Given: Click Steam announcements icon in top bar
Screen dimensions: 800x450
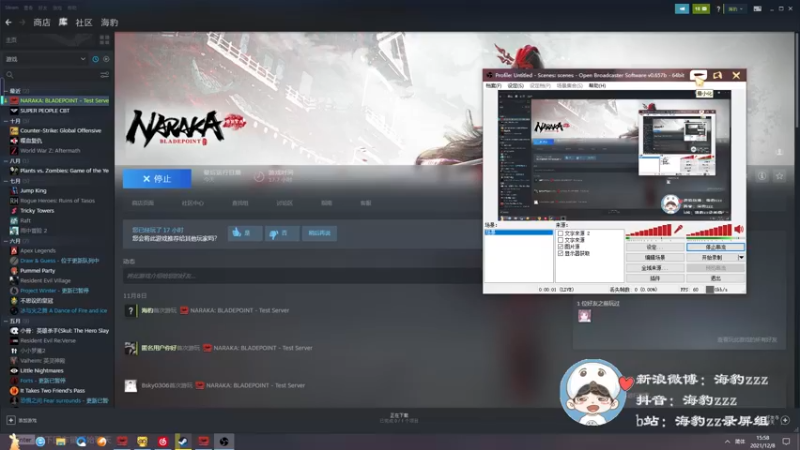Looking at the screenshot, I should point(682,9).
